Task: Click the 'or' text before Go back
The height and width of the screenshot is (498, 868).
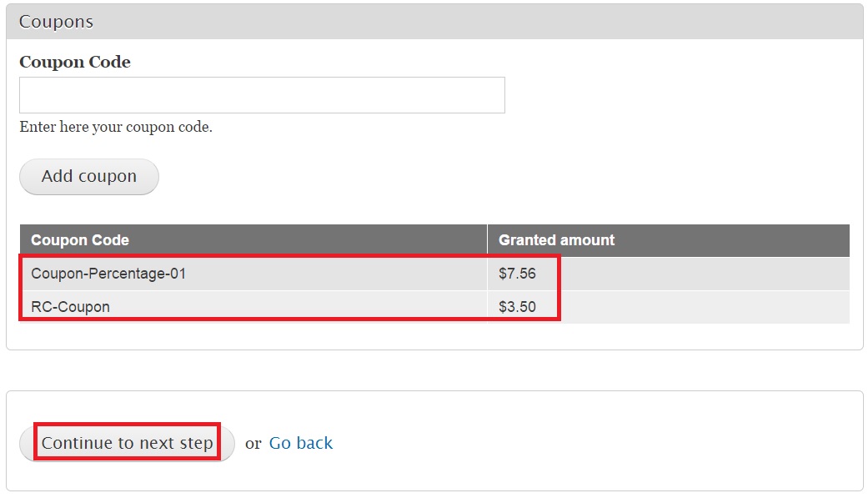Action: pos(253,444)
